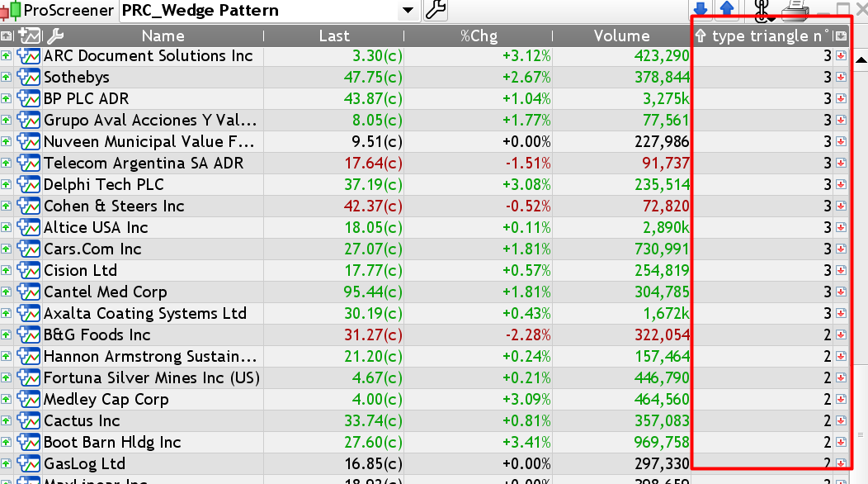Open Fortuna Silver Mines Inc (US) row
Screen dimensions: 868x484
pos(152,378)
